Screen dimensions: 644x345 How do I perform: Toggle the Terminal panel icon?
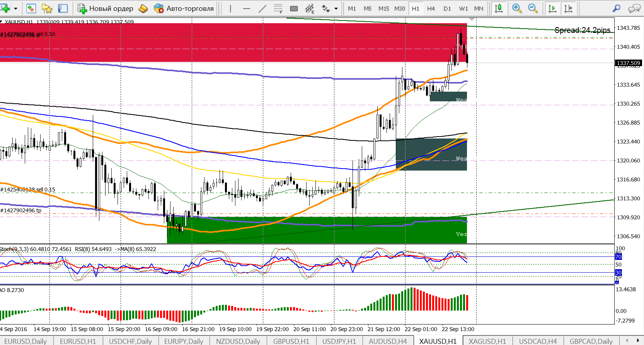click(x=63, y=8)
